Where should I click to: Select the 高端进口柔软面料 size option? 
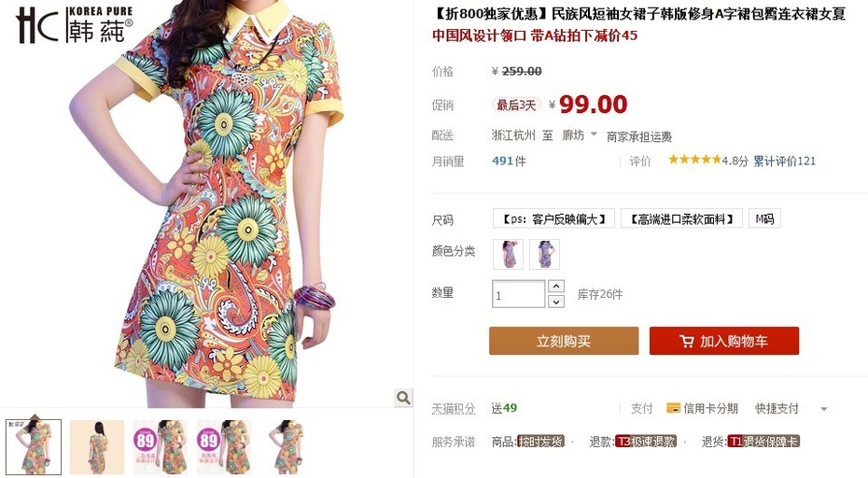(x=681, y=218)
